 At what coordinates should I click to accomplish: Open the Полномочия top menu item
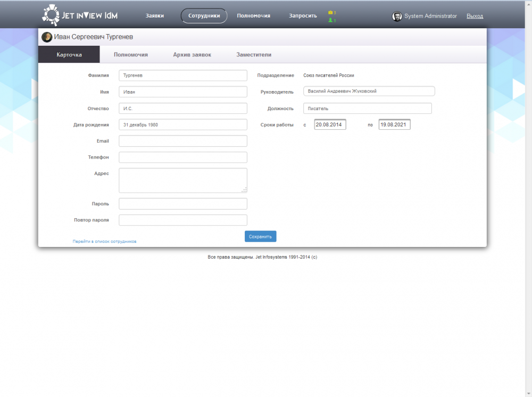tap(253, 15)
